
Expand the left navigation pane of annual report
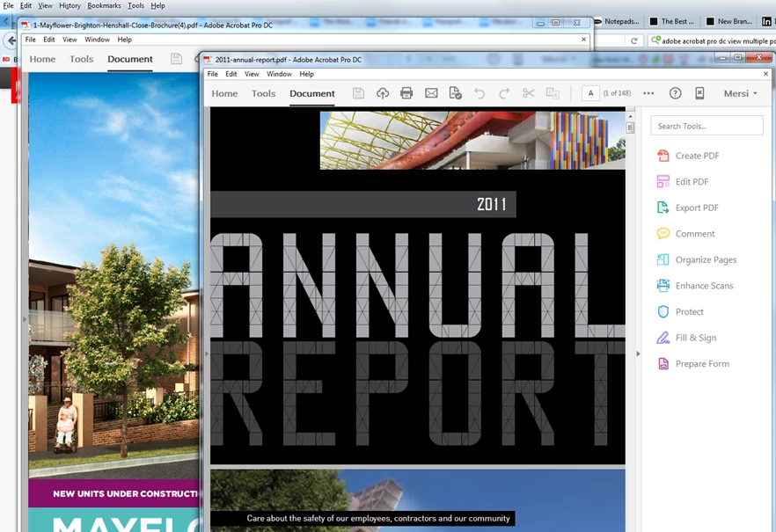pyautogui.click(x=207, y=353)
